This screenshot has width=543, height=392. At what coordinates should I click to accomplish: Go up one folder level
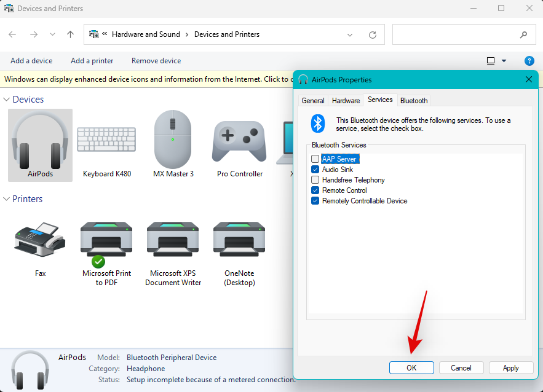click(x=70, y=34)
